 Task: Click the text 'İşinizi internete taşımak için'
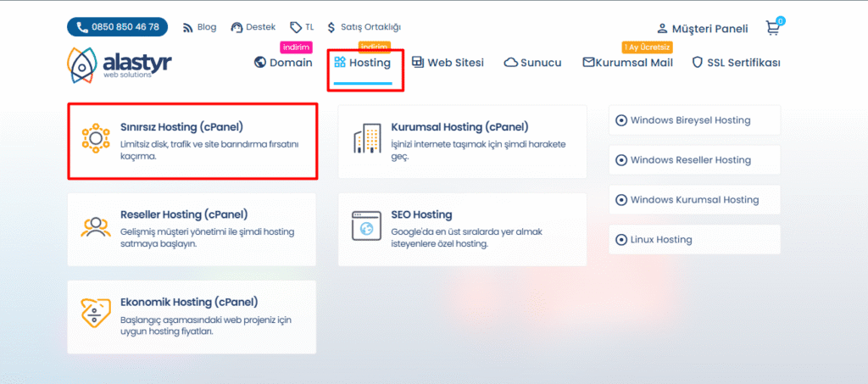446,144
